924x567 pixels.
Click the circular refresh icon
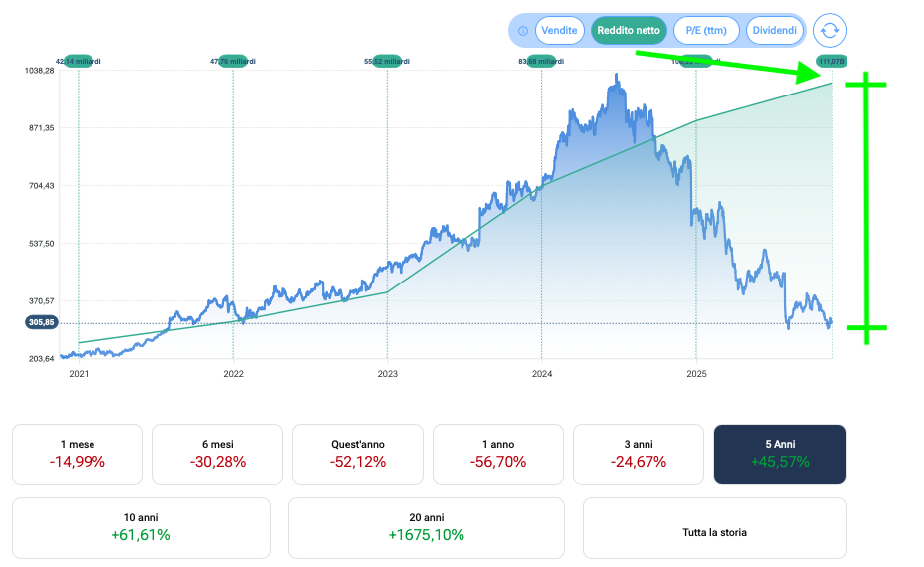click(830, 31)
